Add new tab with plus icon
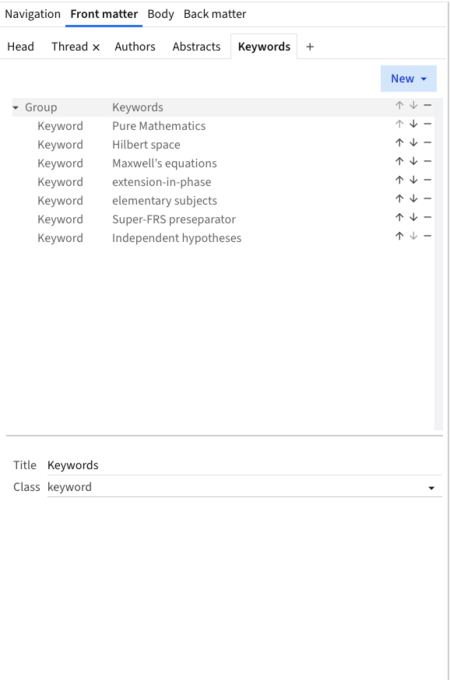Viewport: 450px width, 680px height. coord(310,47)
